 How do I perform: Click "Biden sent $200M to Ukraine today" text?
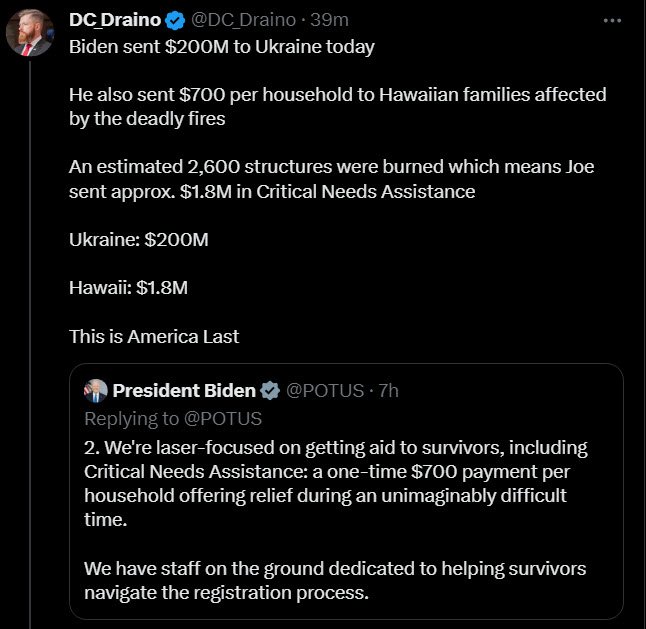coord(207,47)
